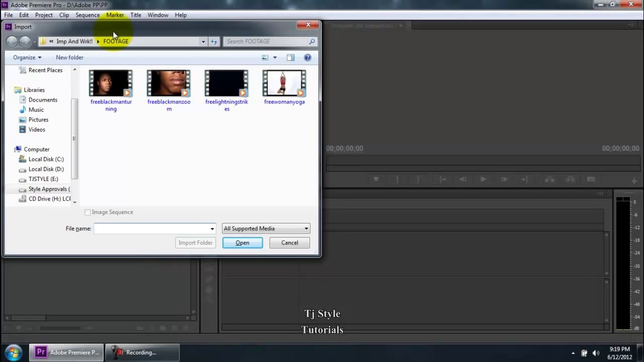Open the Sequence menu

tap(88, 15)
